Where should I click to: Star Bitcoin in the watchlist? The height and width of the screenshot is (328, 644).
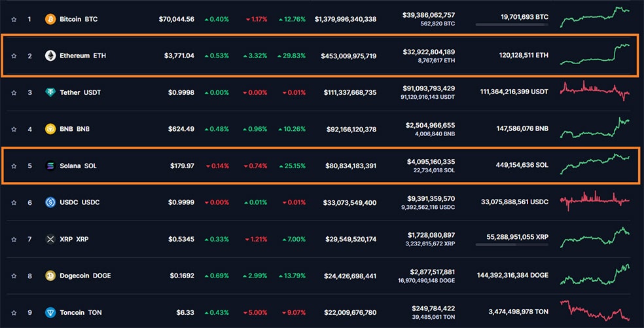[14, 20]
